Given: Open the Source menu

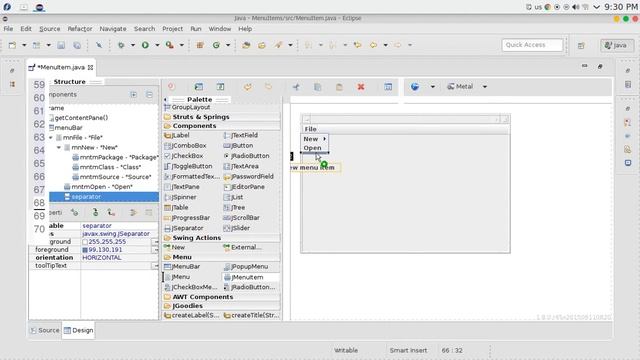Looking at the screenshot, I should pos(49,29).
